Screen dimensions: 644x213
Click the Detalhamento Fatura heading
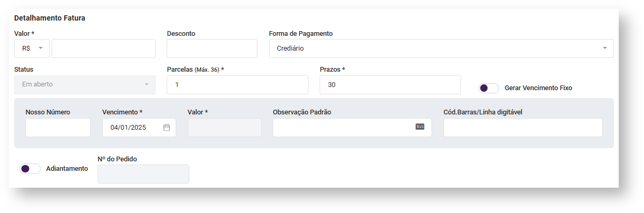[50, 18]
